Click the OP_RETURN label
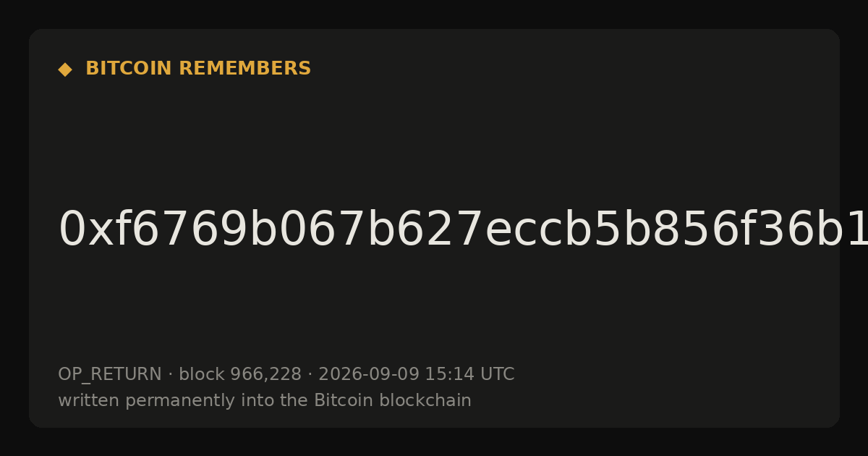Image resolution: width=868 pixels, height=456 pixels. click(x=110, y=374)
